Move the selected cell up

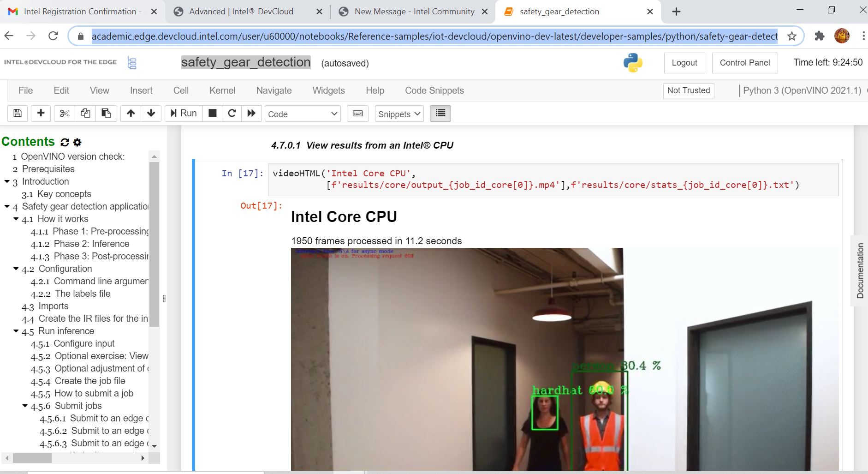coord(131,113)
